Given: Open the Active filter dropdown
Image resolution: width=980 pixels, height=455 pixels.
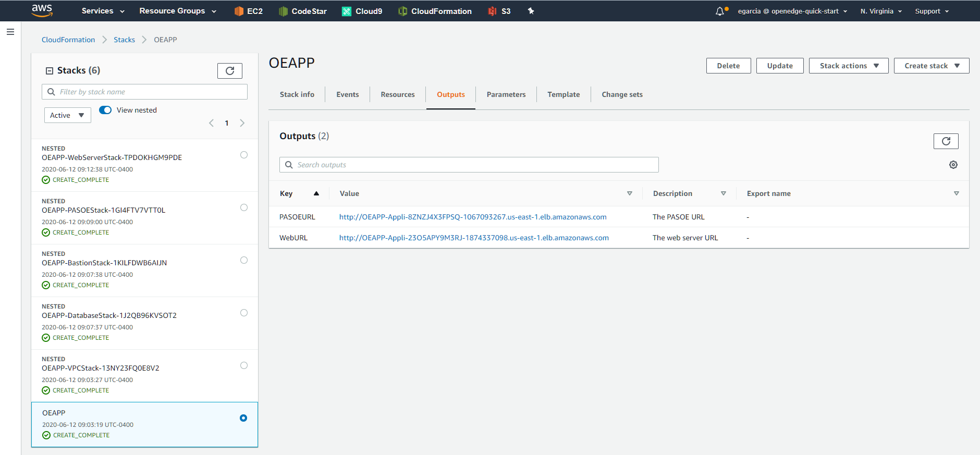Looking at the screenshot, I should pyautogui.click(x=68, y=115).
